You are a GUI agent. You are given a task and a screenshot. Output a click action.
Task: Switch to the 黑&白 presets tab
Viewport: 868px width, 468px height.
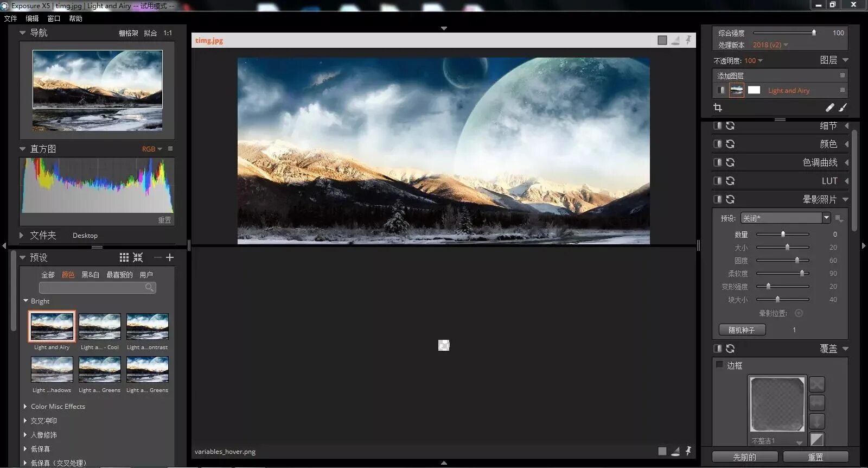(91, 275)
